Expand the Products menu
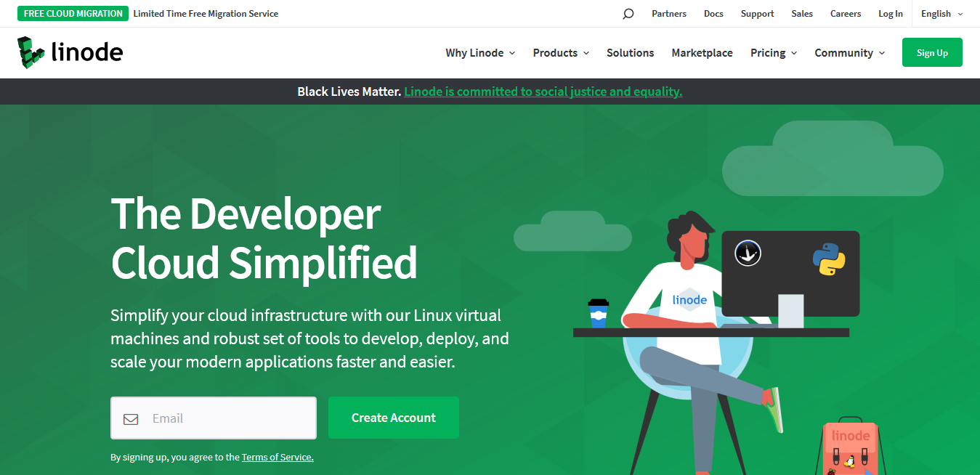 (561, 53)
